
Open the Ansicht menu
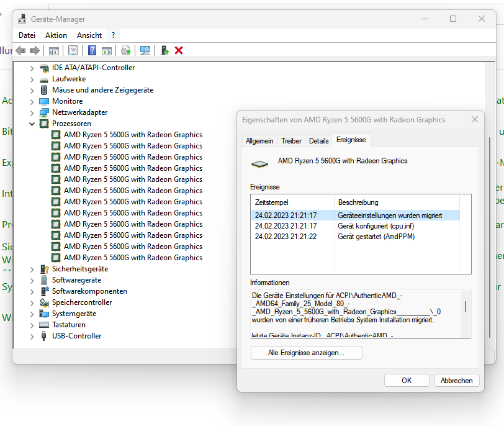(89, 35)
